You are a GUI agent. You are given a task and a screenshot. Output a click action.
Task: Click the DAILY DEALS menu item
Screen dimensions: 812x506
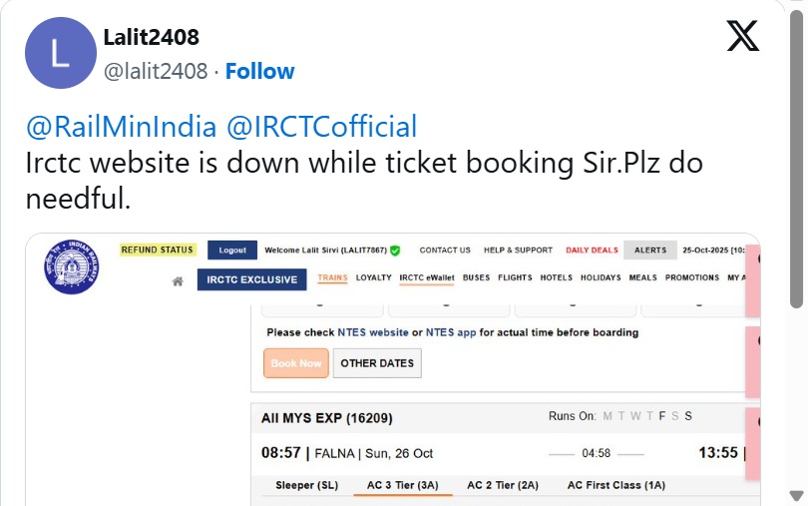coord(592,250)
